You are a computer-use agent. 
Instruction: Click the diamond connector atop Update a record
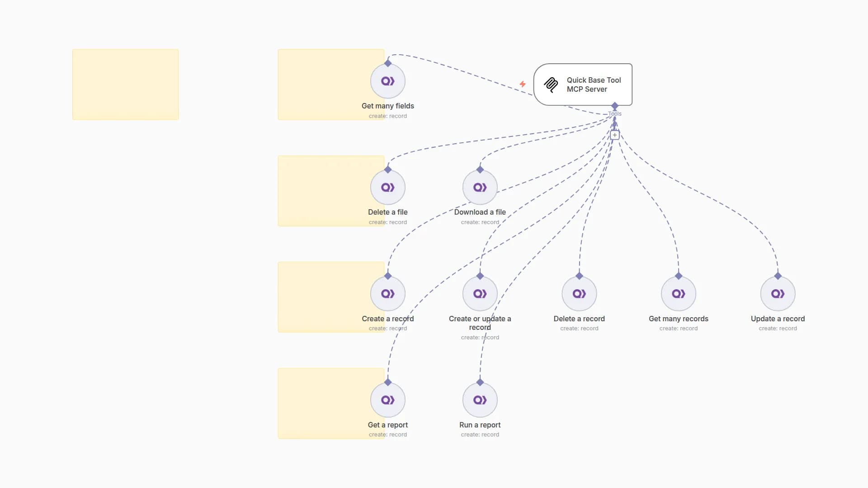[778, 276]
